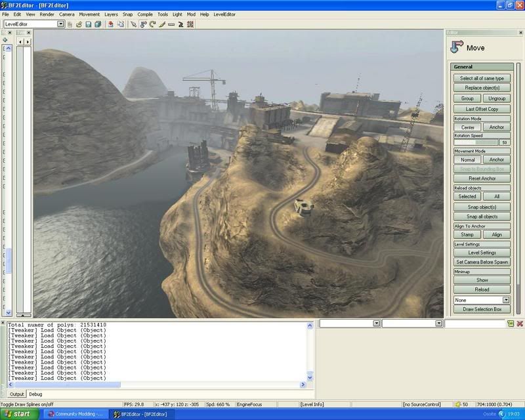Screen dimensions: 525x420
Task: Activate the Select arrow tool
Action: 133,24
